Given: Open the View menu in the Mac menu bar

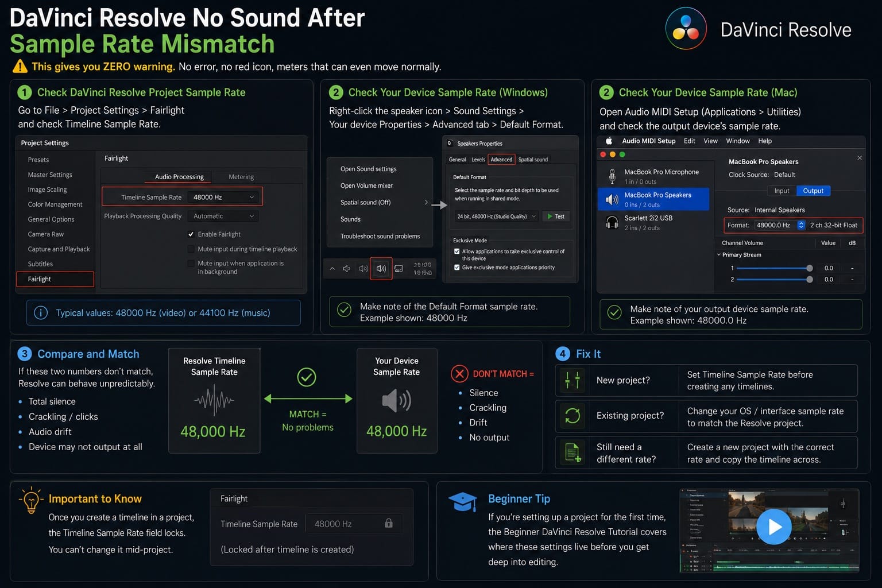Looking at the screenshot, I should [x=711, y=141].
